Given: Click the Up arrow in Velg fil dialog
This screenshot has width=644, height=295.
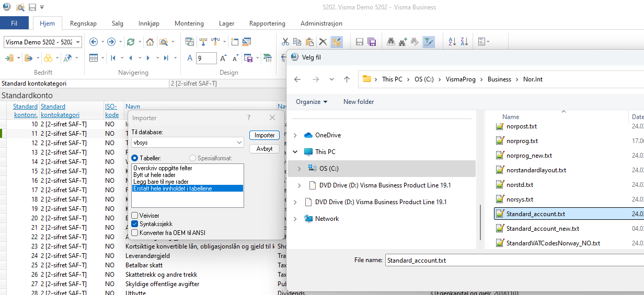Looking at the screenshot, I should [x=347, y=79].
